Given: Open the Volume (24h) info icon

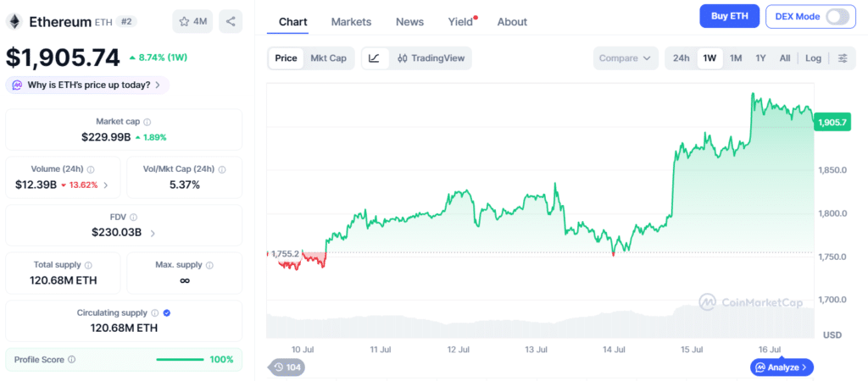Looking at the screenshot, I should pos(91,170).
